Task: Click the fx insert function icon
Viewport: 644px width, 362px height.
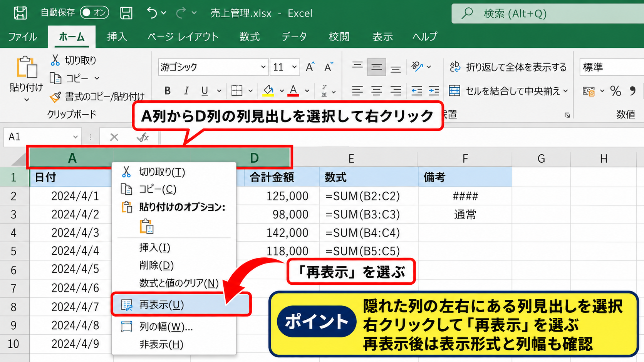Action: (x=143, y=137)
